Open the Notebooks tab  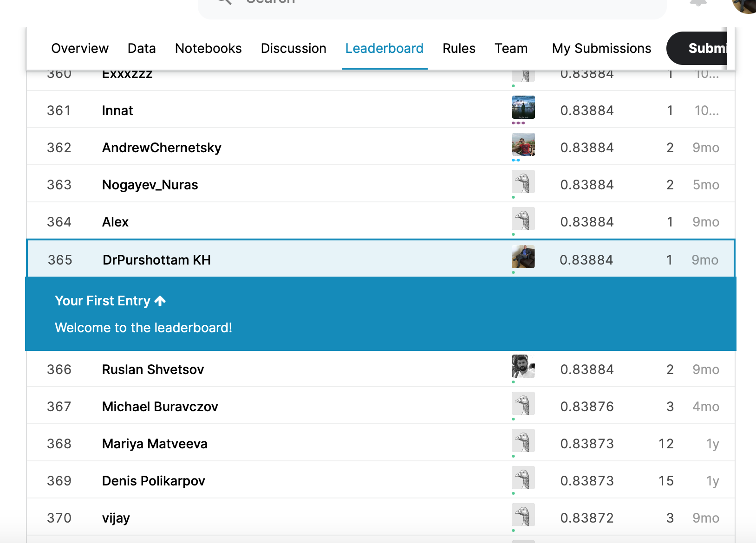pos(208,48)
